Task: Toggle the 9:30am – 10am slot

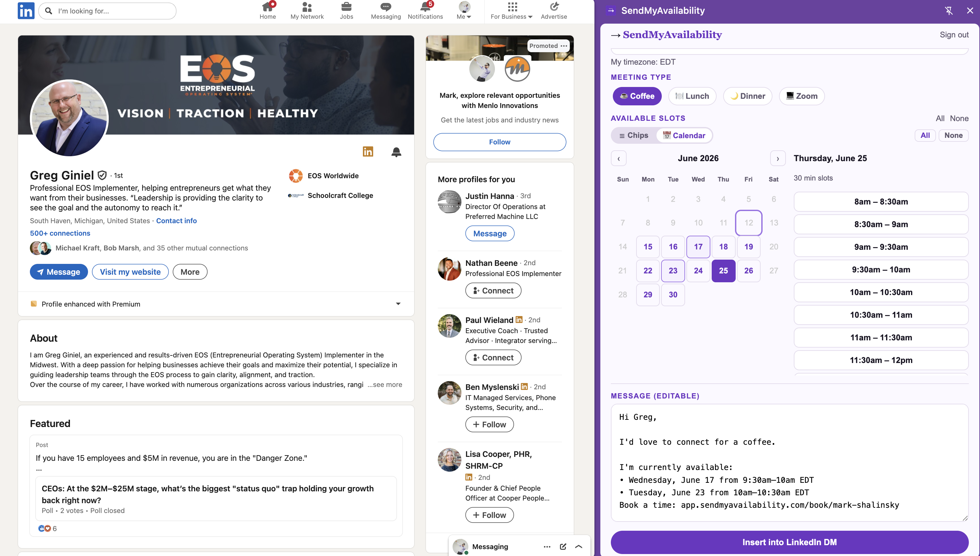Action: pos(881,269)
